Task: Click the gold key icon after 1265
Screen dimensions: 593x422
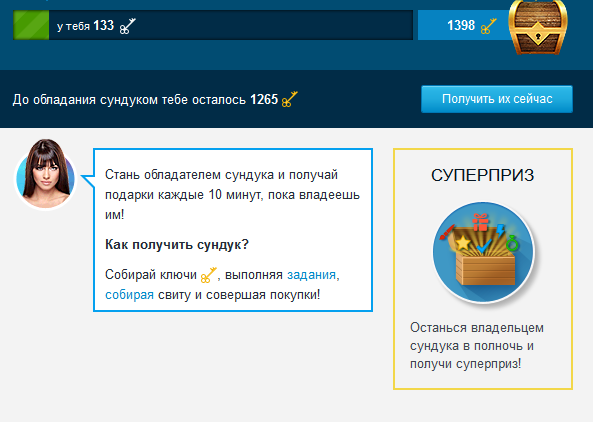Action: [290, 99]
